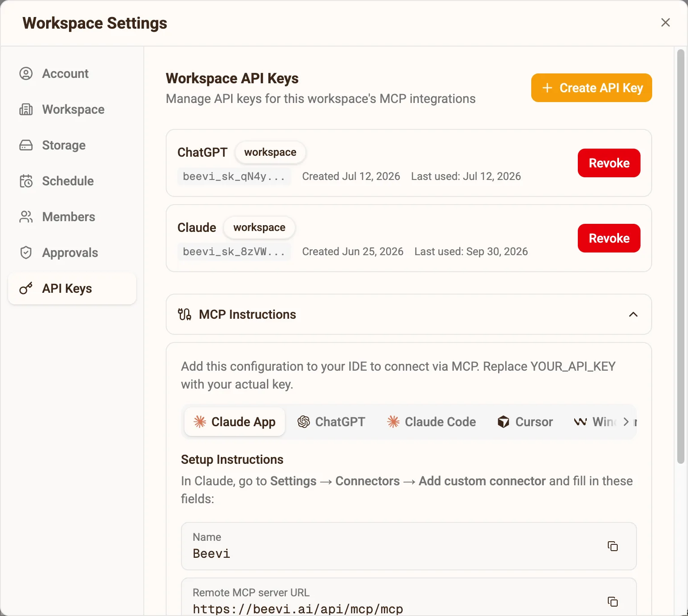Switch to the Claude Code tab
The image size is (688, 616).
[x=431, y=422]
